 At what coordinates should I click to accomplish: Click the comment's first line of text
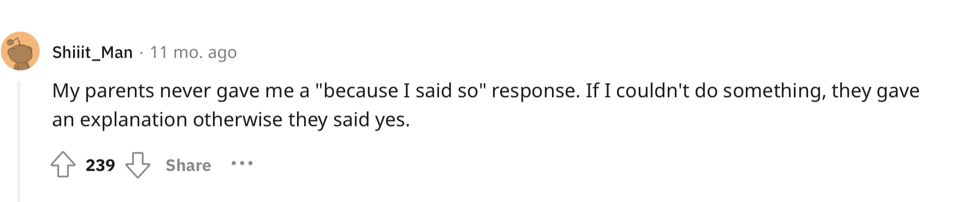(x=485, y=91)
